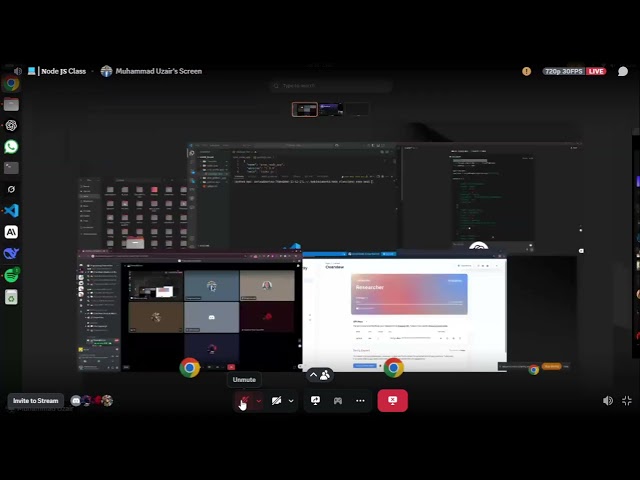Viewport: 640px width, 480px height.
Task: Select the second workspace thumbnail
Action: tap(331, 109)
